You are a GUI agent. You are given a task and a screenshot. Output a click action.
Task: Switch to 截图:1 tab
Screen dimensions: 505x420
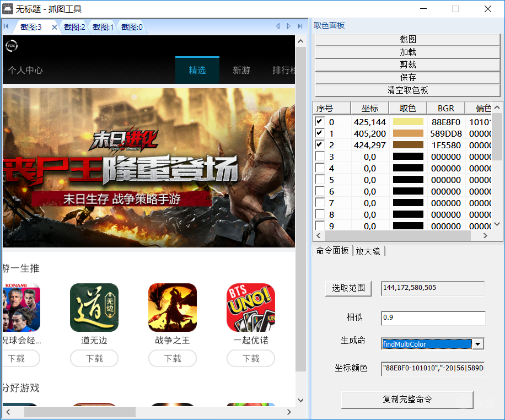click(103, 27)
